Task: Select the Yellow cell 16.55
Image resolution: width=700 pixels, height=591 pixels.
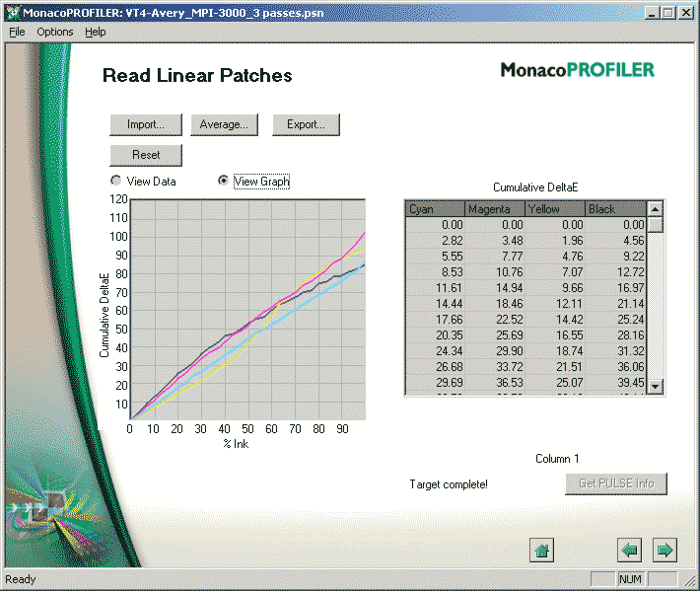Action: tap(555, 335)
